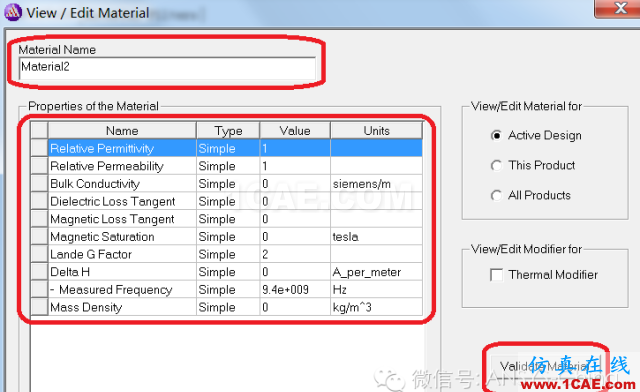This screenshot has height=392, width=640.
Task: Click the Value column header
Action: point(295,131)
